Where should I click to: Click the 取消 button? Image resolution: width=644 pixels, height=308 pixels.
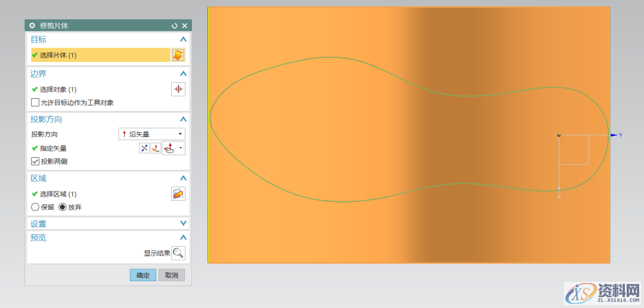pyautogui.click(x=172, y=275)
